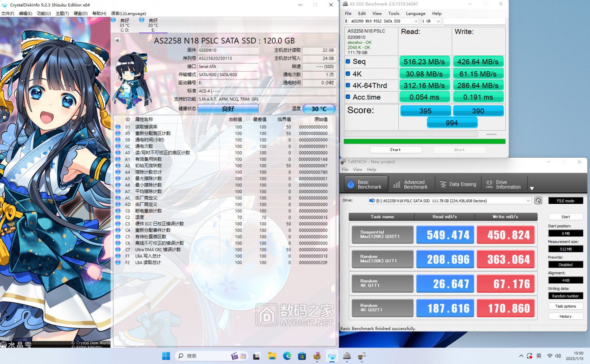Click the green AS SSD progress bar
This screenshot has width=590, height=364.
[424, 141]
